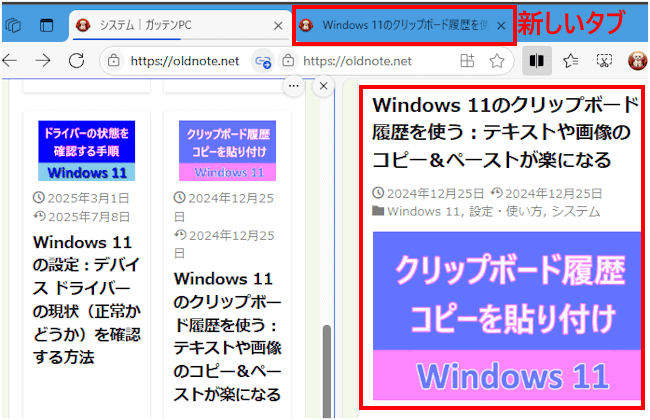
Task: Open article デバイス ドライバーの現状を確認する方法
Action: point(87,299)
